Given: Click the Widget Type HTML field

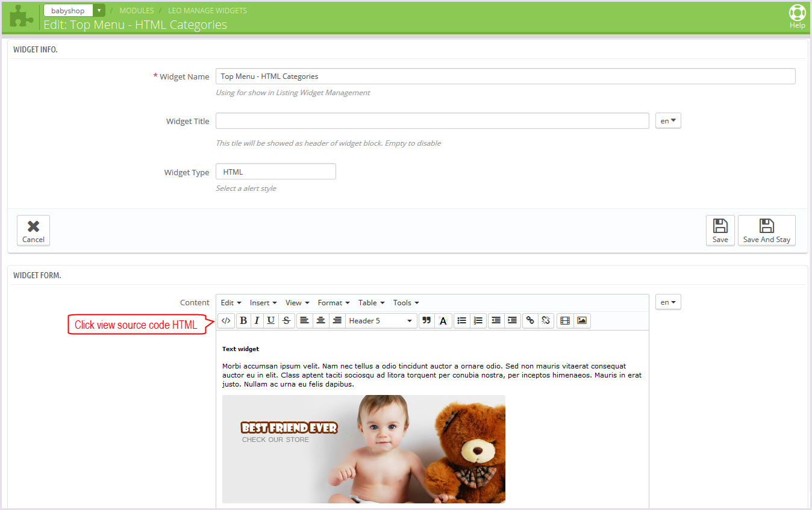Looking at the screenshot, I should [276, 172].
